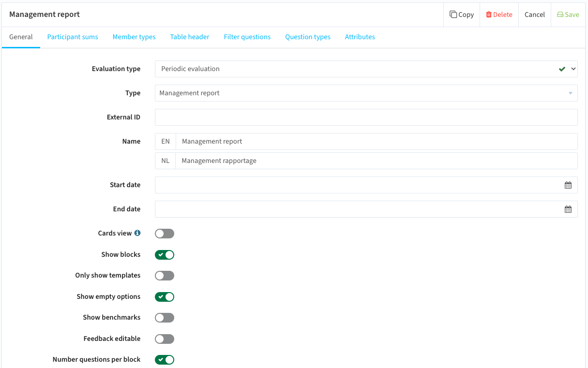Open the Filter questions tab

click(x=247, y=37)
